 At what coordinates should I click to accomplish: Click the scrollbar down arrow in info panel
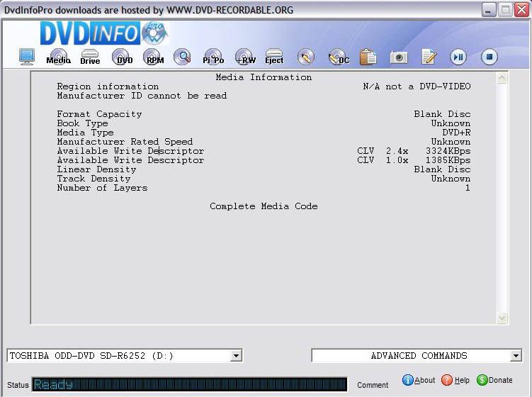[x=502, y=318]
